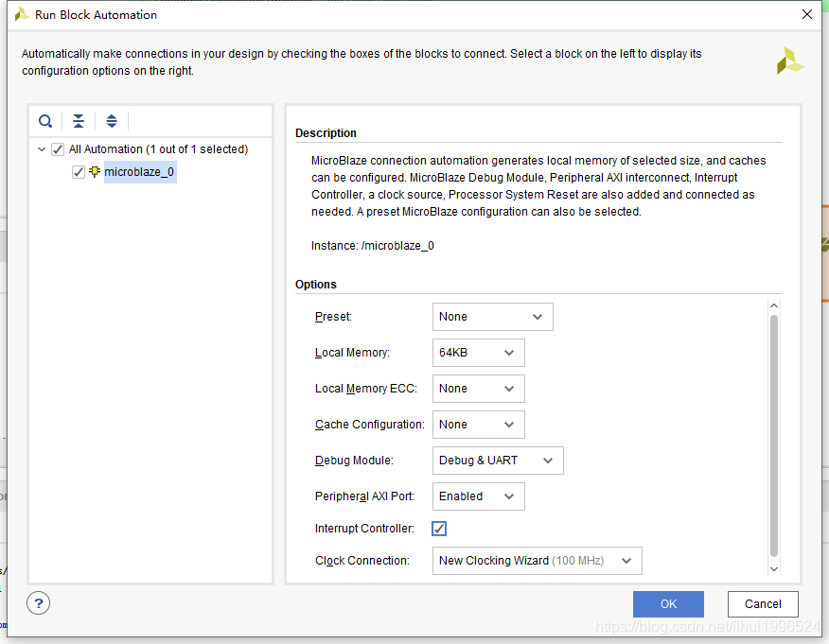829x644 pixels.
Task: Open the Cache Configuration dropdown
Action: point(479,425)
